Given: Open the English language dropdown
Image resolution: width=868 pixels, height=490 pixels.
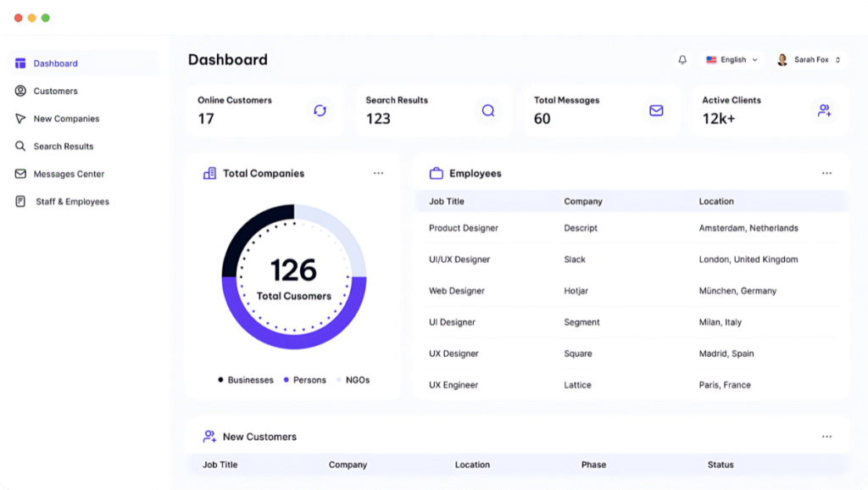Looking at the screenshot, I should [x=732, y=60].
